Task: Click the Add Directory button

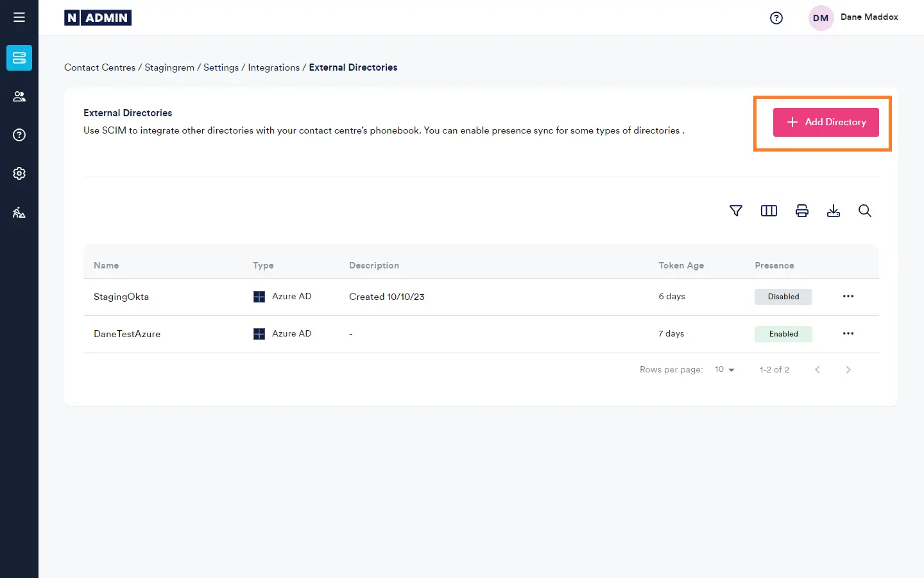Action: [x=826, y=122]
